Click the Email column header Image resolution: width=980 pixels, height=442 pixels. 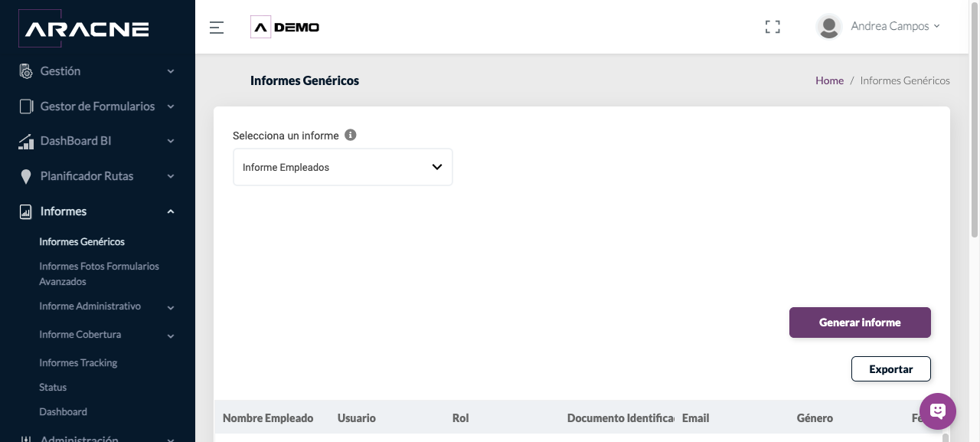tap(696, 418)
